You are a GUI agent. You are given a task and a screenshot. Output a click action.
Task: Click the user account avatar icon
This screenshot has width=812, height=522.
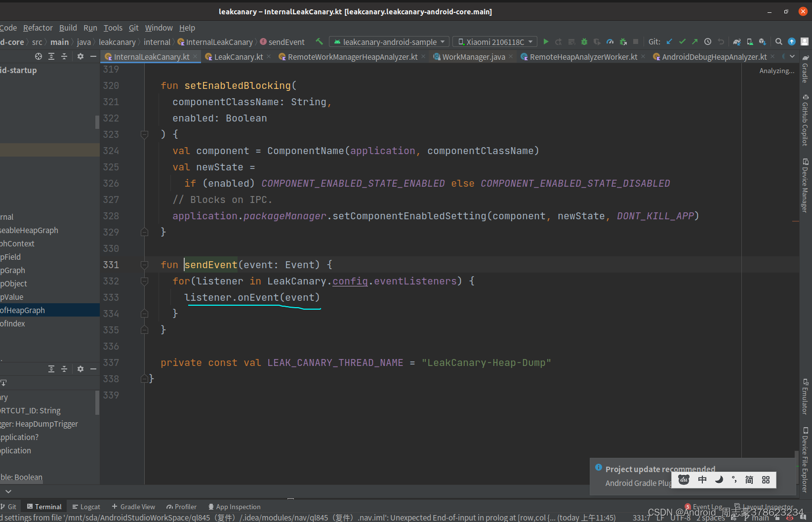(805, 42)
